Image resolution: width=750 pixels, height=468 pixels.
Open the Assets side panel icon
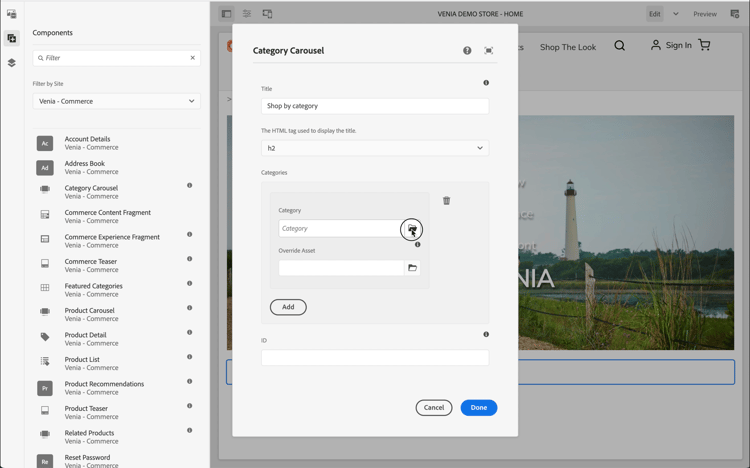(x=11, y=14)
